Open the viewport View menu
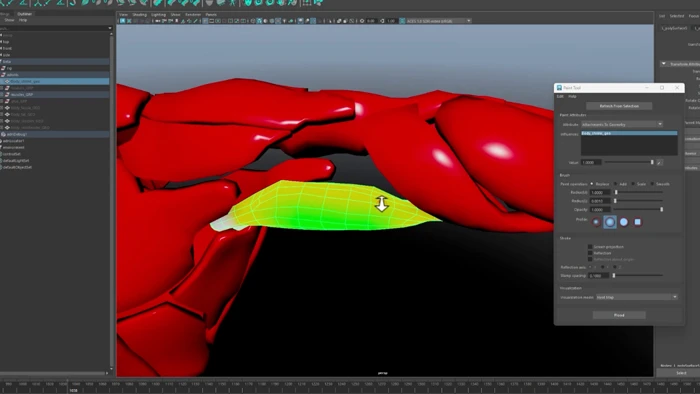700x394 pixels. pos(123,15)
